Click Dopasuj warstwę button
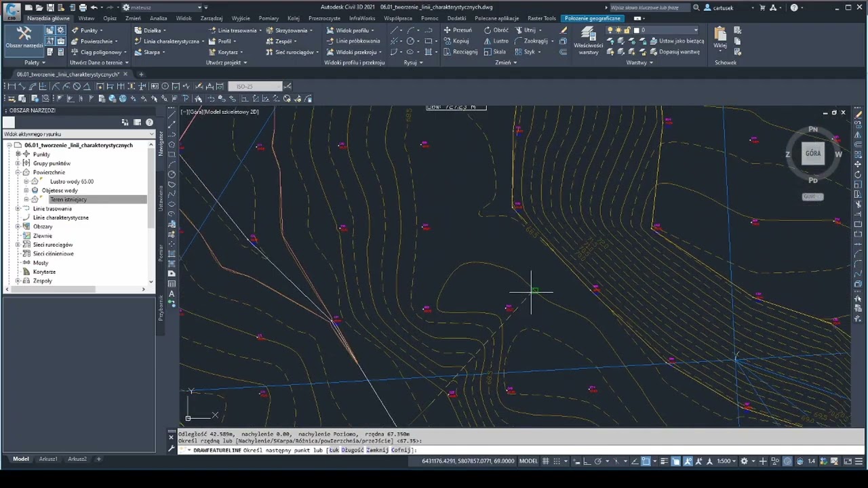This screenshot has width=868, height=488. [673, 52]
